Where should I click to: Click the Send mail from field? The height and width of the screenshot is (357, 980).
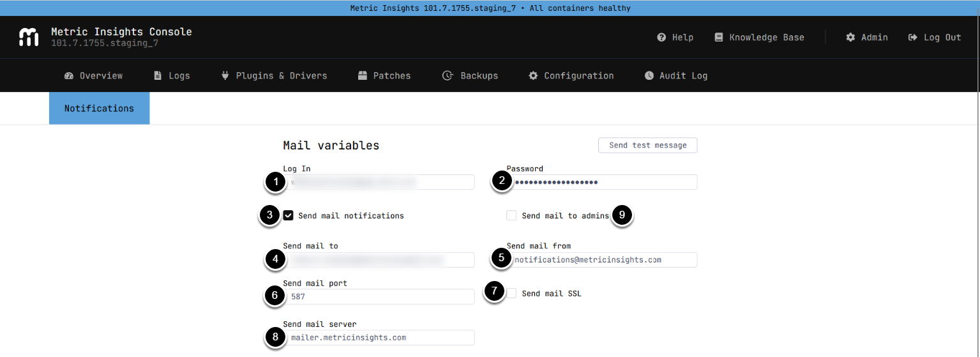tap(603, 260)
